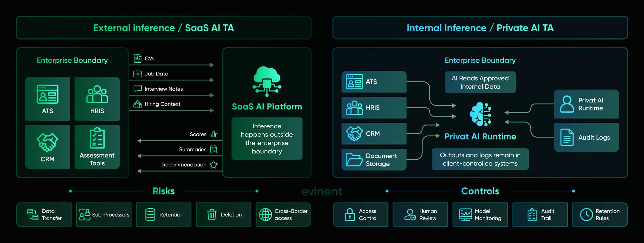The height and width of the screenshot is (243, 644).
Task: Click the 'Access Control' label text
Action: click(368, 215)
